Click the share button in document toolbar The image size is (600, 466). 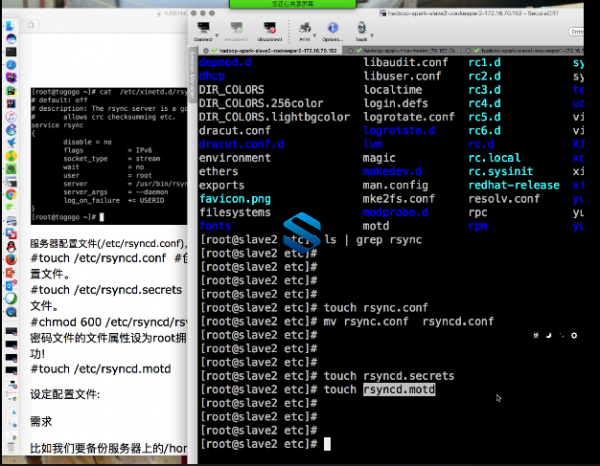[x=31, y=25]
